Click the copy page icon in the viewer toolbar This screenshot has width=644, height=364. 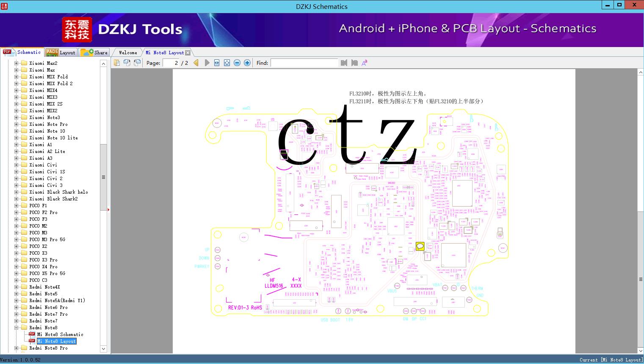[117, 63]
